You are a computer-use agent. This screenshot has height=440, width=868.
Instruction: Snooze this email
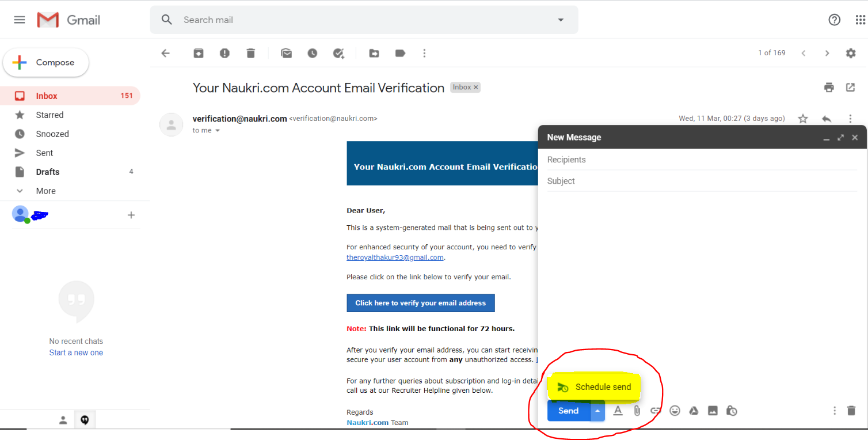312,53
